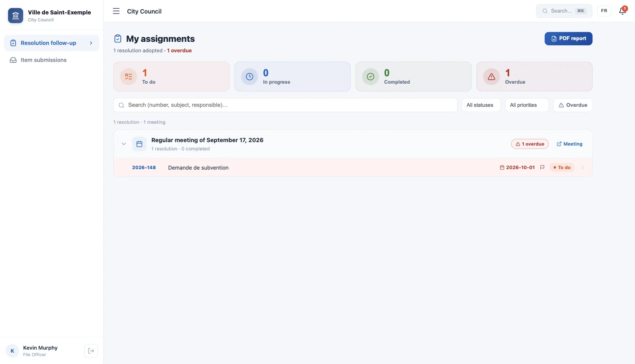Expand resolution 2026-148 row chevron

(x=583, y=167)
